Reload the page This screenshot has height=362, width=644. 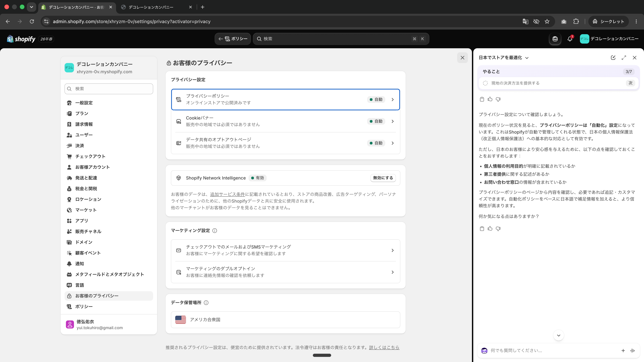point(32,21)
